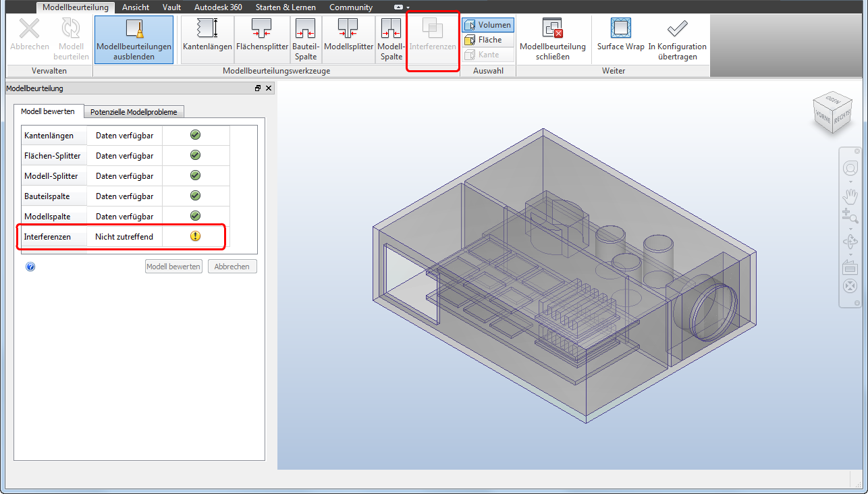The height and width of the screenshot is (494, 868).
Task: Click the green check icon for Kantenlängen
Action: (x=195, y=135)
